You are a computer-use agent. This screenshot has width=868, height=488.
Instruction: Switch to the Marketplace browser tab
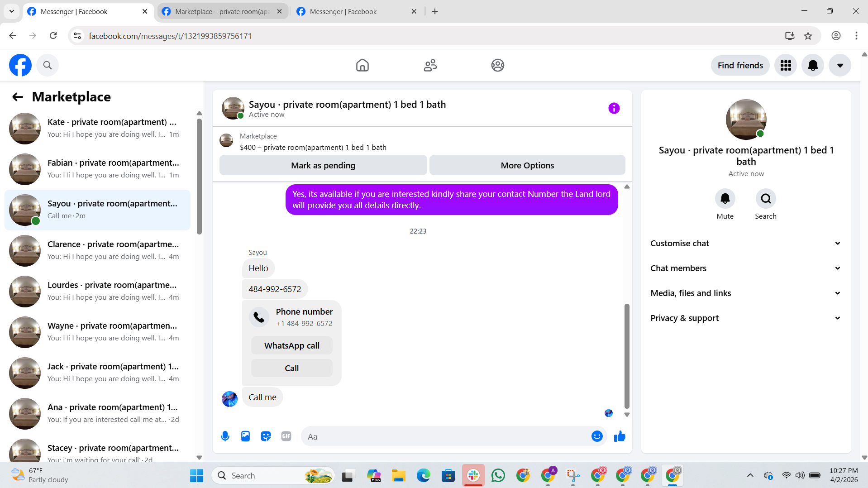(x=223, y=12)
